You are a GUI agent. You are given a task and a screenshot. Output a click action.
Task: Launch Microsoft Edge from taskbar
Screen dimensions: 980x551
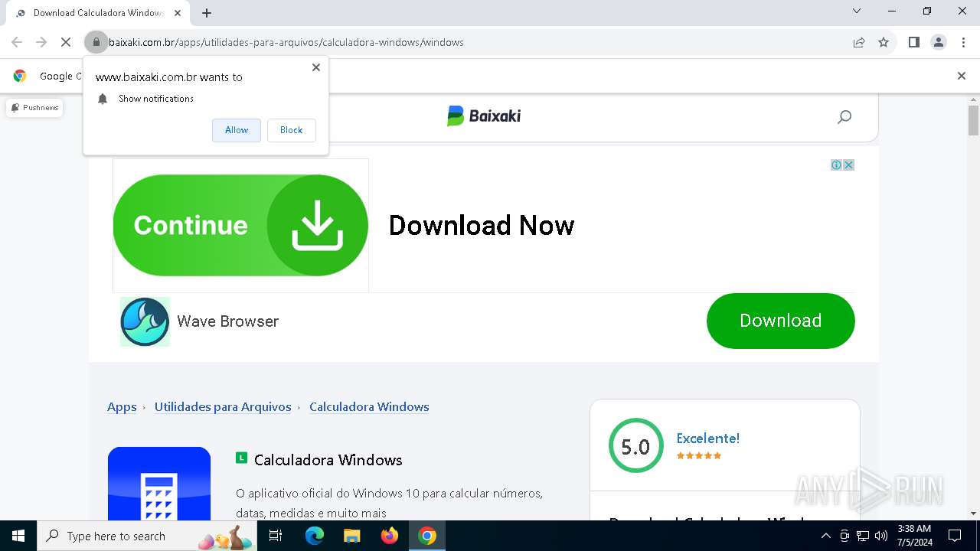[x=315, y=536]
